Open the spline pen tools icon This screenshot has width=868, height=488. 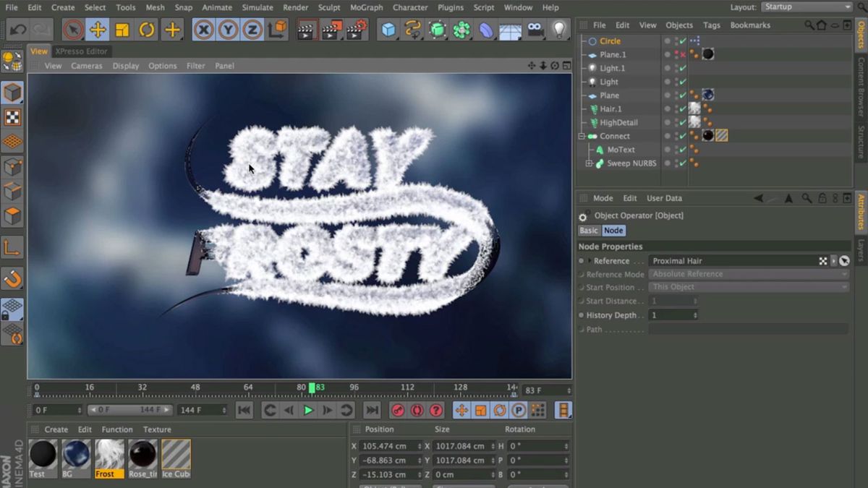click(x=413, y=30)
